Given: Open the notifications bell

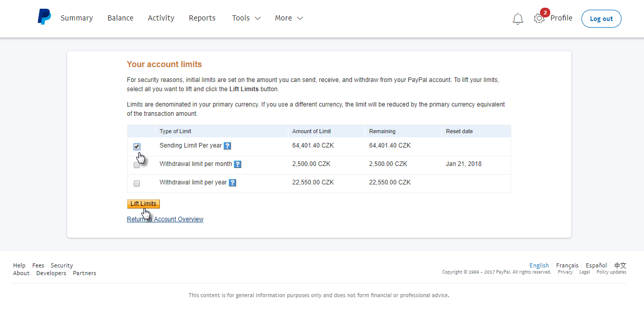Looking at the screenshot, I should (x=517, y=18).
